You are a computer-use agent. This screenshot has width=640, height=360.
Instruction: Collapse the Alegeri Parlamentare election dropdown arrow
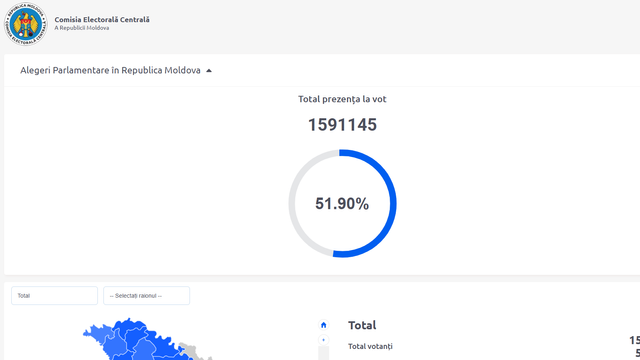pyautogui.click(x=209, y=71)
